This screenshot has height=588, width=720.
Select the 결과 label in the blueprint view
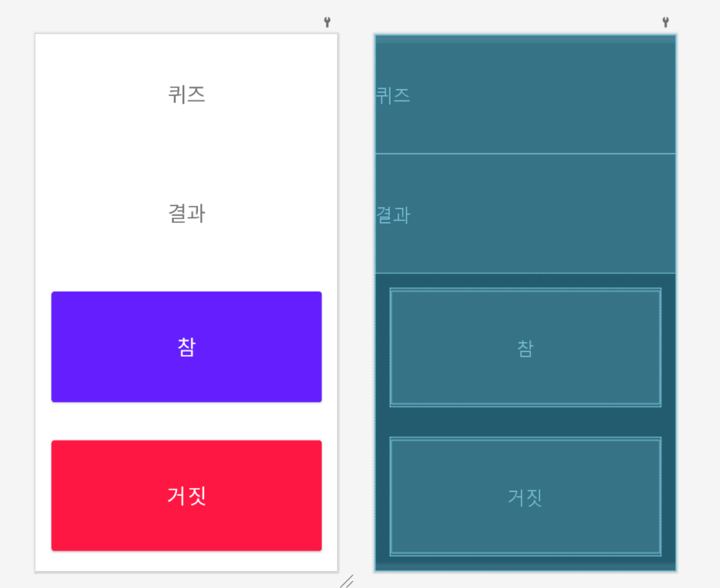coord(393,215)
